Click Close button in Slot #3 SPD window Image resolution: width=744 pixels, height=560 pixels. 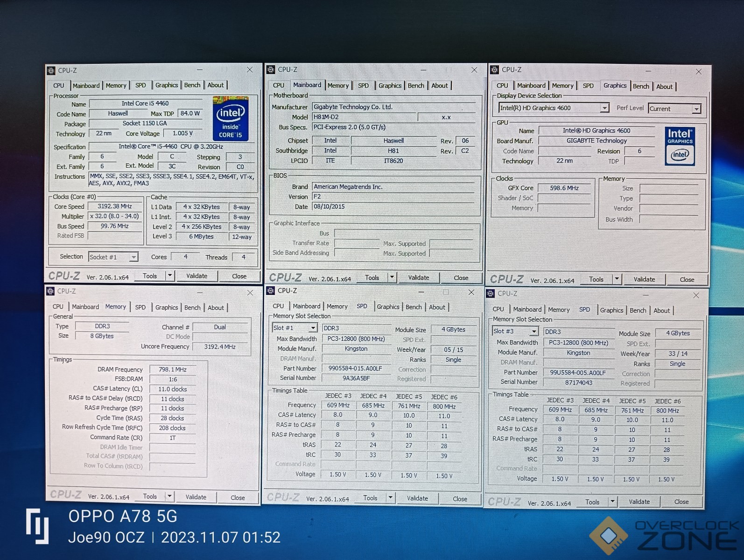681,502
